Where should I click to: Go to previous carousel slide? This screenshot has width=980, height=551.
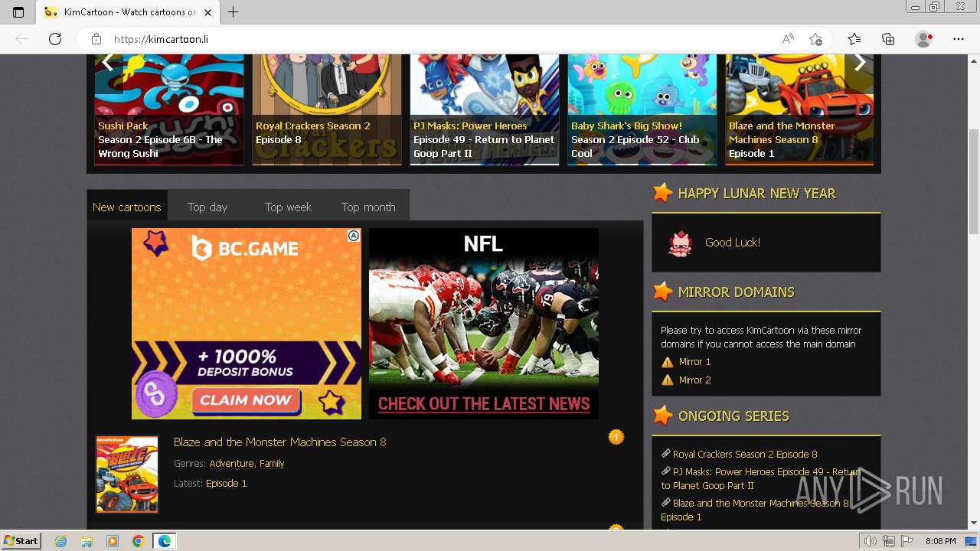(x=107, y=63)
